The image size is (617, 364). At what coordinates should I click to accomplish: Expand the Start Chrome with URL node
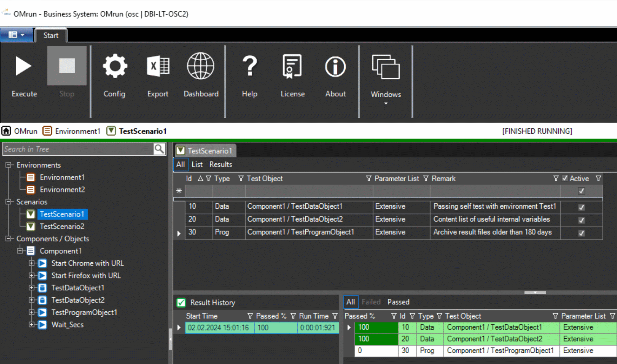point(32,263)
